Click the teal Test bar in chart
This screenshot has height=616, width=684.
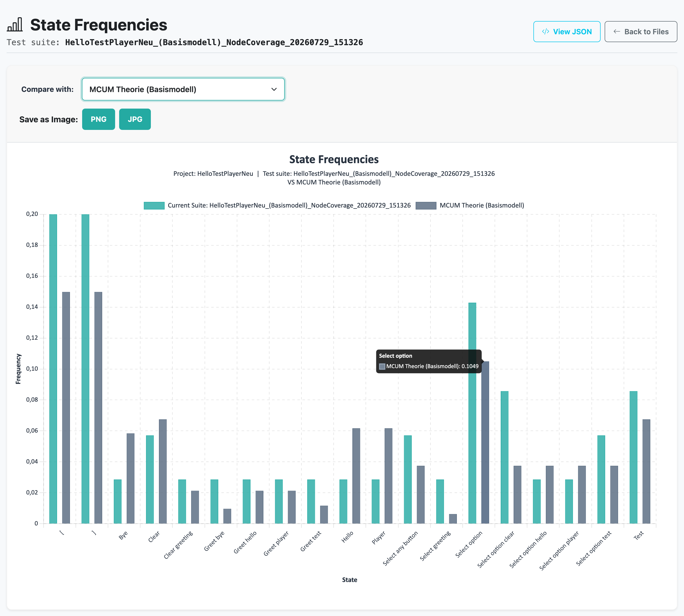pos(633,457)
